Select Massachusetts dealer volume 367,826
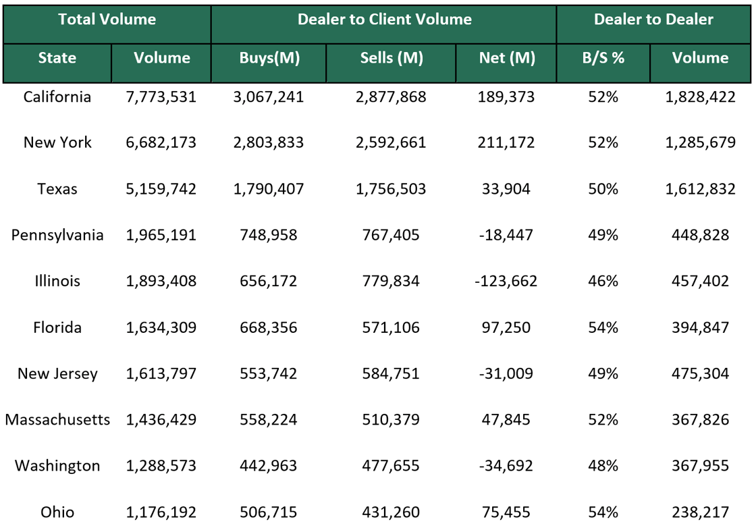This screenshot has height=532, width=756. [701, 420]
